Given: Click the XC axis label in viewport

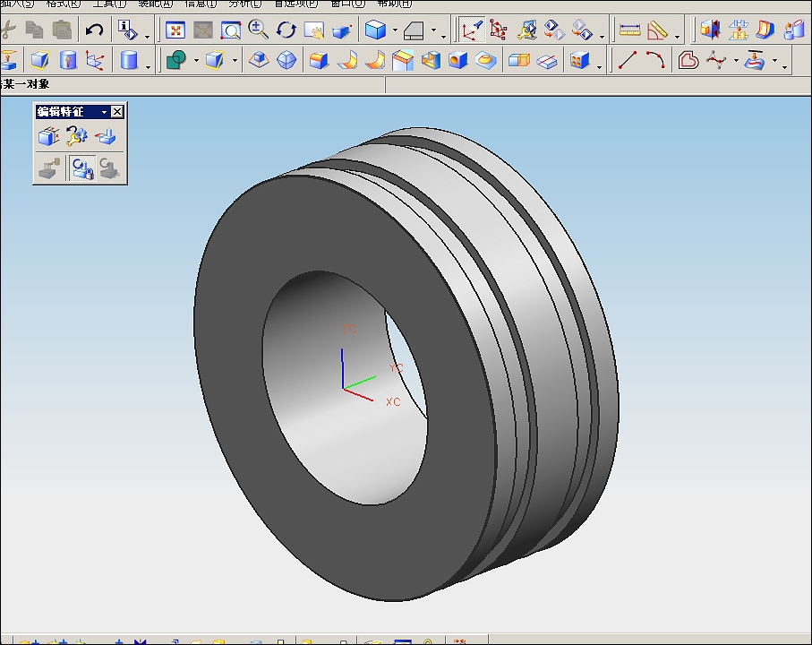Looking at the screenshot, I should click(393, 401).
